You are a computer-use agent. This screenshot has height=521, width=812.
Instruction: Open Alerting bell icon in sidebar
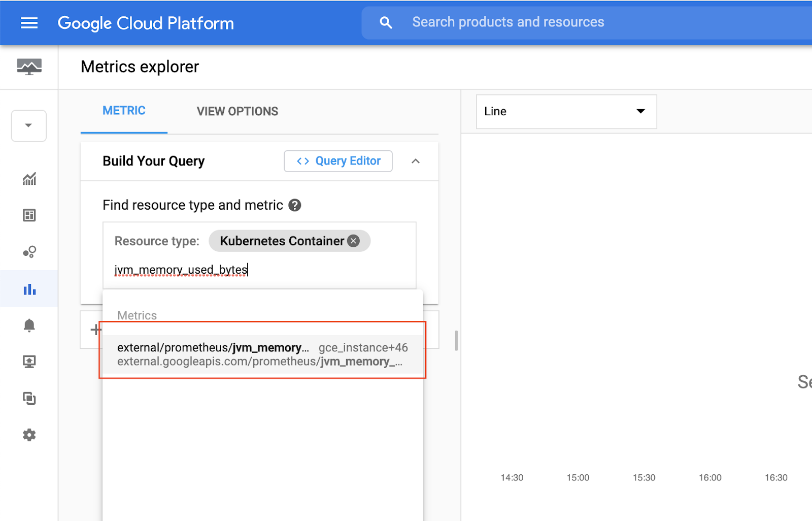coord(29,325)
